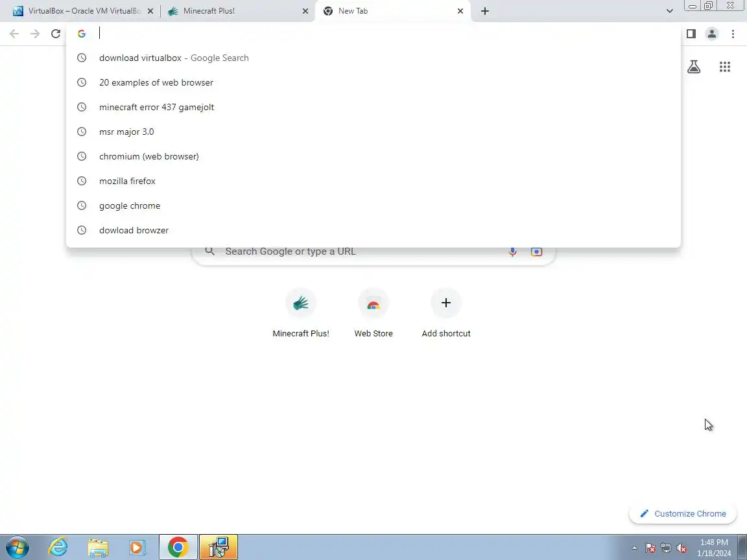Open the profile avatar icon
Viewport: 747px width, 560px height.
click(x=712, y=33)
